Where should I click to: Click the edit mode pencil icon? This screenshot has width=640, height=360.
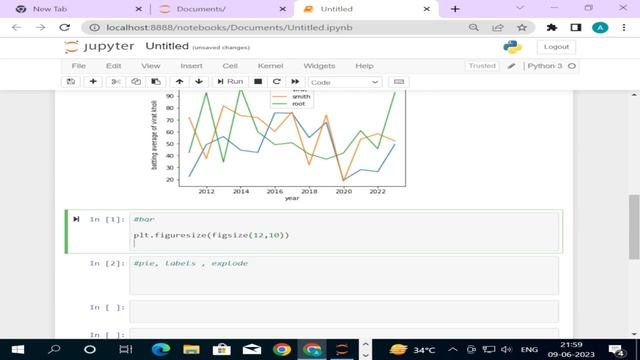511,66
